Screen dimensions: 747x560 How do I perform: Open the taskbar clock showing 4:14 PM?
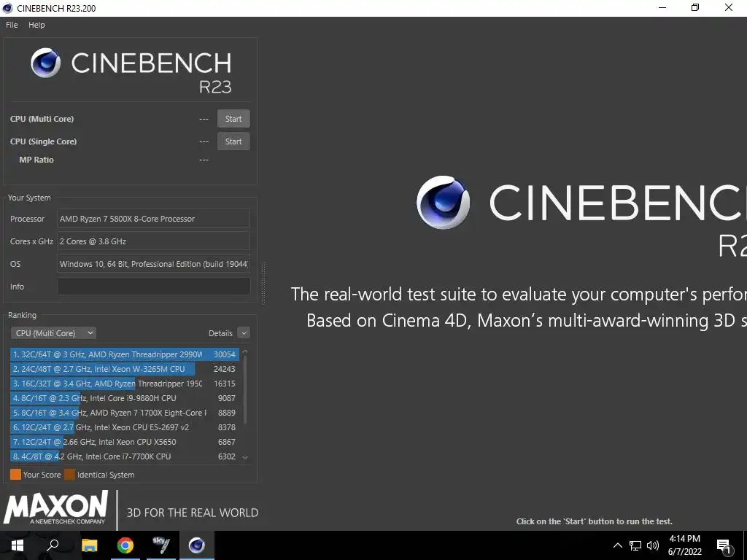point(684,545)
